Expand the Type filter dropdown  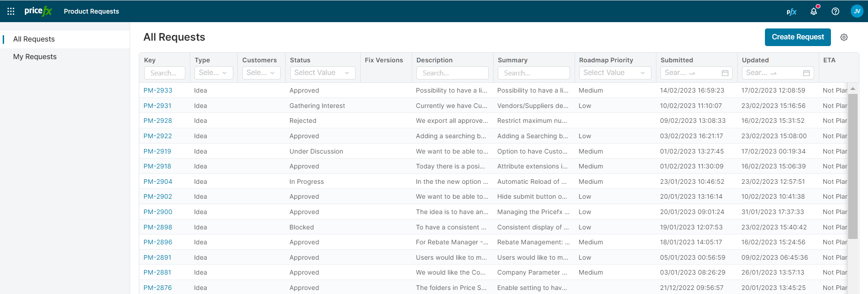click(x=213, y=73)
